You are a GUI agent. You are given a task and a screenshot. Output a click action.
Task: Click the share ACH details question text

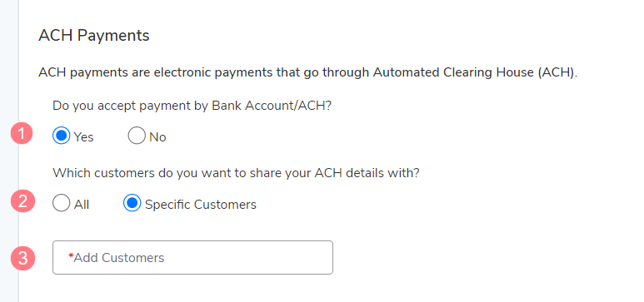point(236,173)
